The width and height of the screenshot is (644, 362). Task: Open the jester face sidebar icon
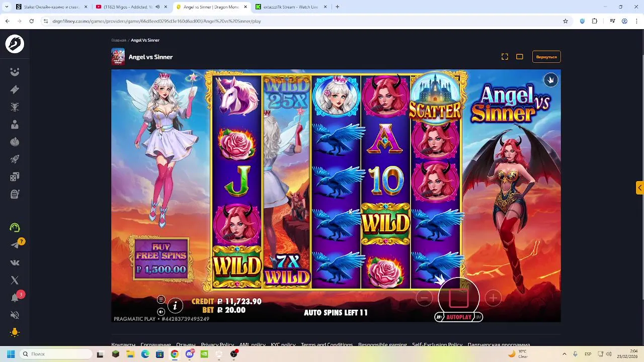[x=15, y=72]
